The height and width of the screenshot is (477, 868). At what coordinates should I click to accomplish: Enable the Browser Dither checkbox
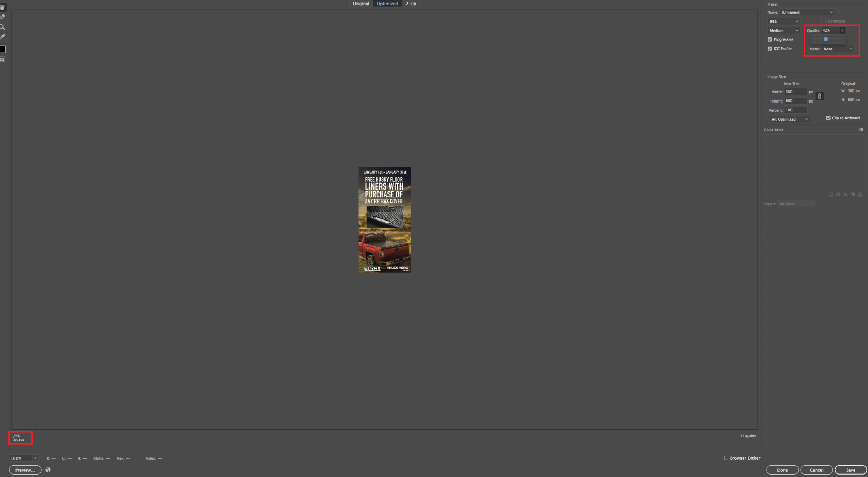click(726, 458)
